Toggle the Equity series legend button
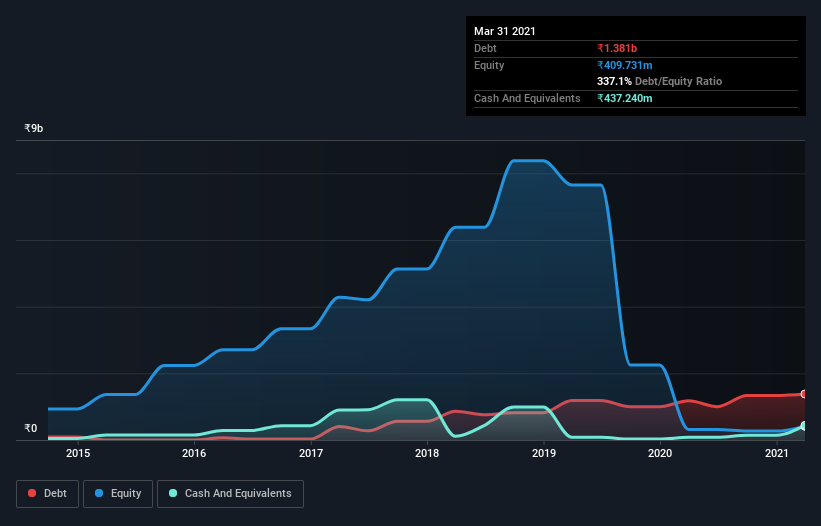The width and height of the screenshot is (821, 526). tap(118, 494)
